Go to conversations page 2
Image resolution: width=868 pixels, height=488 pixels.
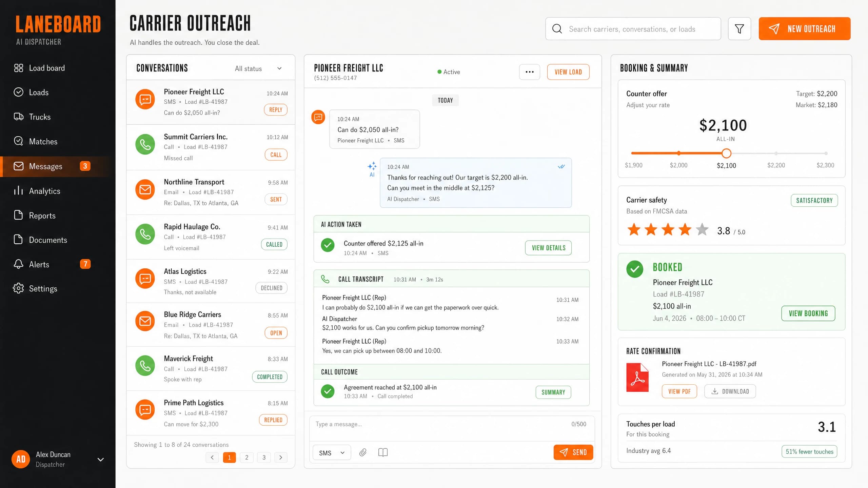pos(246,457)
